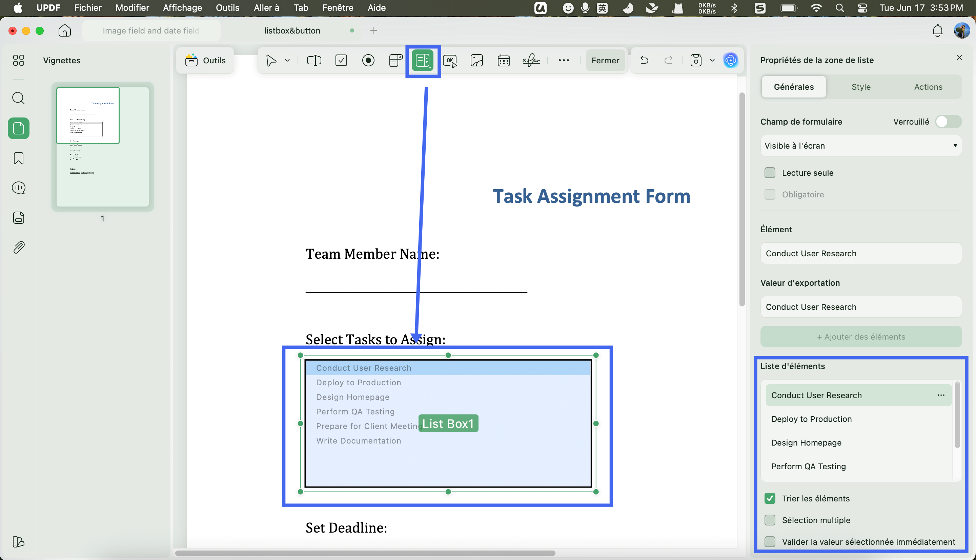Open options for Conduct User Research item
This screenshot has height=560, width=976.
pyautogui.click(x=941, y=395)
